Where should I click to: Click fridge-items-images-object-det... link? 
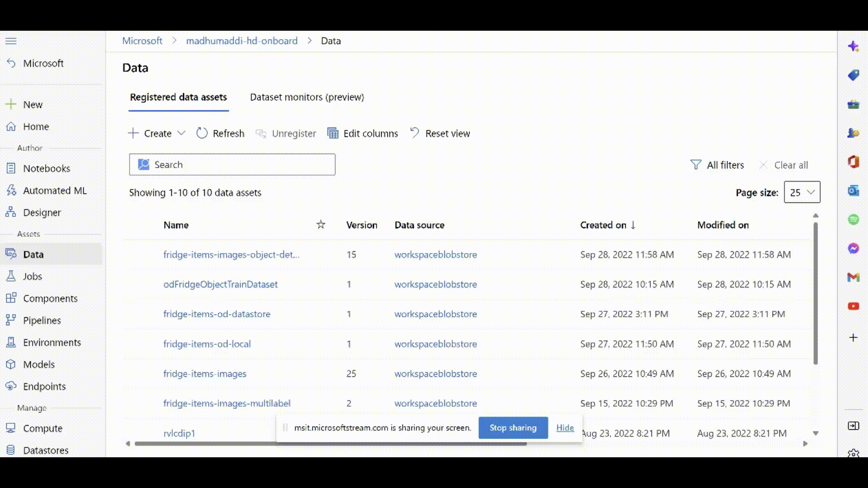coord(231,254)
